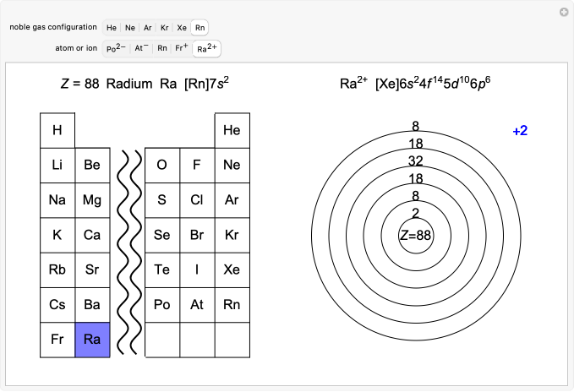Choose the Fr+ ion option
574x392 pixels.
click(x=180, y=49)
